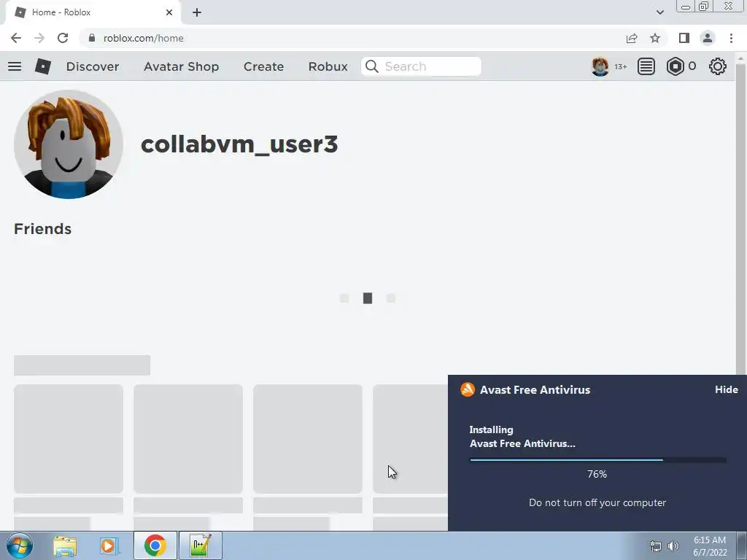
Task: Click the 13+ age label
Action: tap(620, 66)
